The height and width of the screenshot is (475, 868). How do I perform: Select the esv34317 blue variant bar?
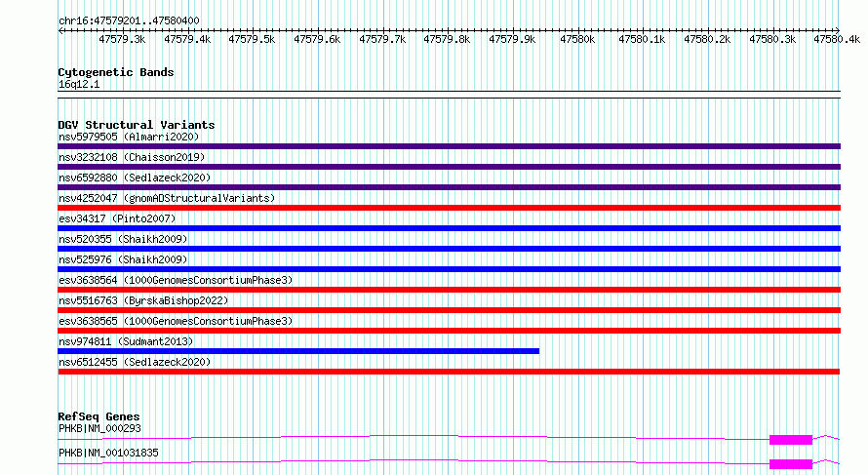pyautogui.click(x=449, y=228)
